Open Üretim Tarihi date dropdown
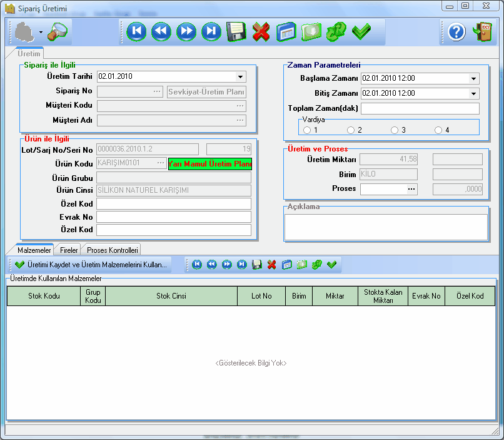This screenshot has width=504, height=440. click(x=240, y=76)
